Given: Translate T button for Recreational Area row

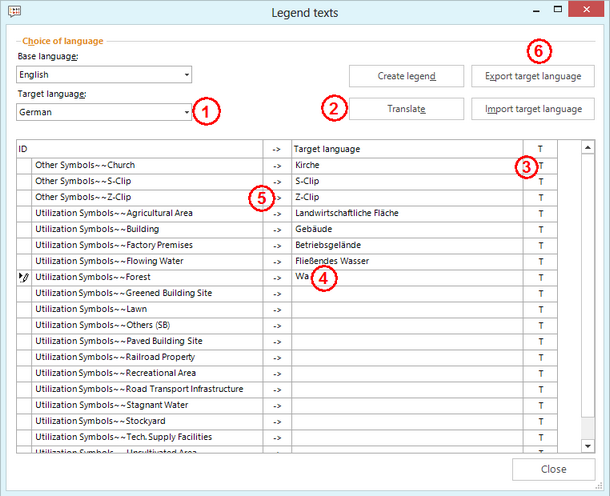Looking at the screenshot, I should (540, 373).
